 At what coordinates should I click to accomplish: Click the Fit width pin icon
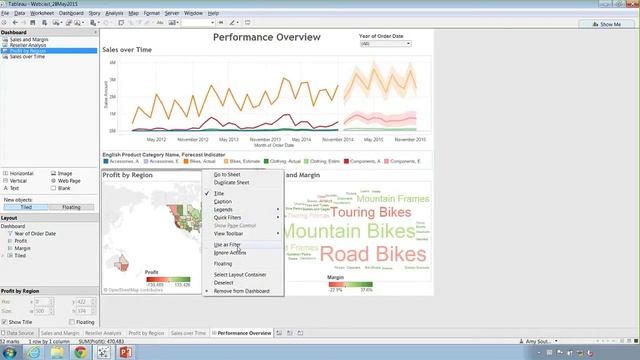click(221, 23)
